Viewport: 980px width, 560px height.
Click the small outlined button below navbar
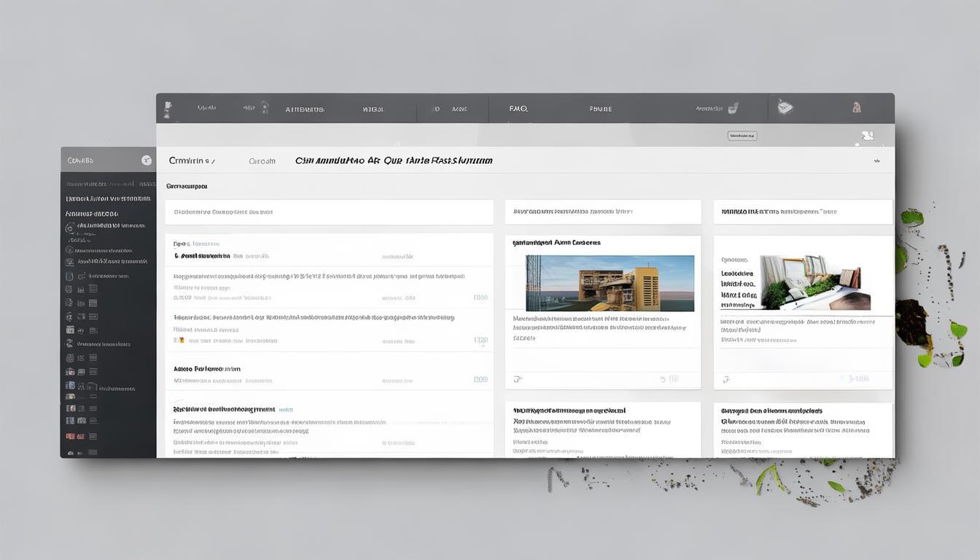[742, 136]
